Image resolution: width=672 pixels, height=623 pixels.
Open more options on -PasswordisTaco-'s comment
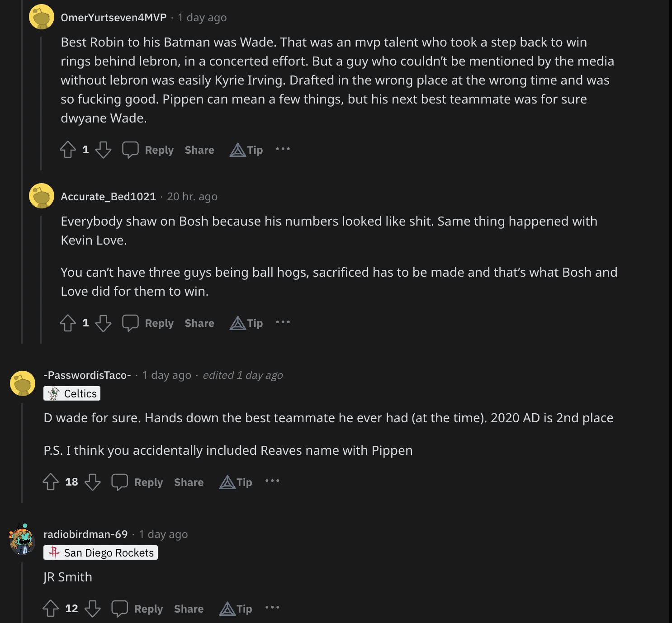272,481
